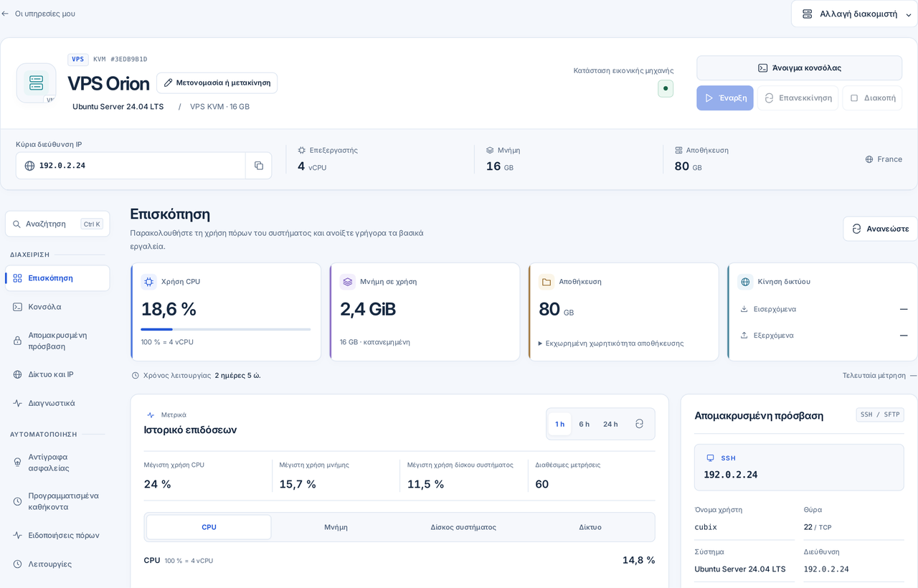Image resolution: width=918 pixels, height=588 pixels.
Task: Click the CPU usage progress bar
Action: point(226,329)
